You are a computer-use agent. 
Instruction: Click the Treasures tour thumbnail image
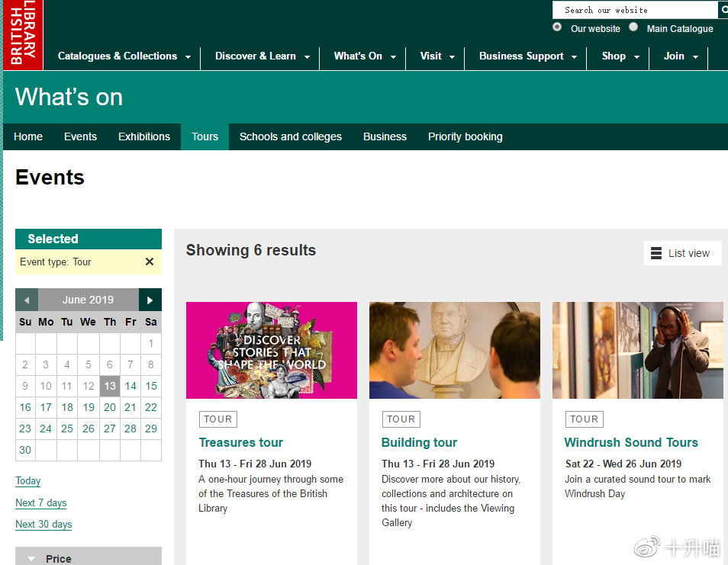(x=272, y=350)
